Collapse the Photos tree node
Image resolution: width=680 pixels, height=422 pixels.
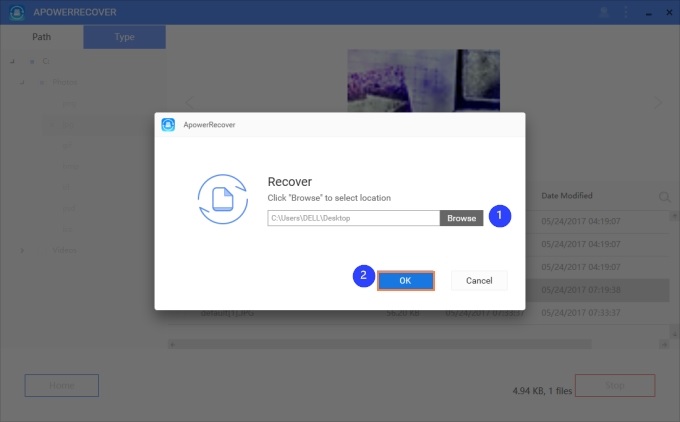point(22,82)
